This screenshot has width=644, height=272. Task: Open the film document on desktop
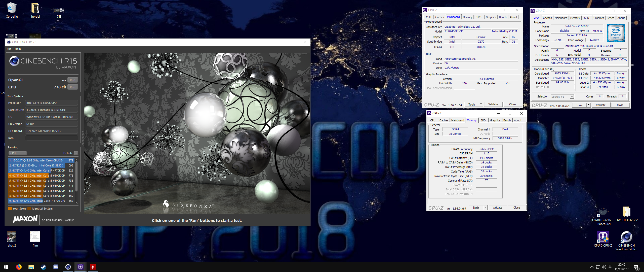point(35,239)
